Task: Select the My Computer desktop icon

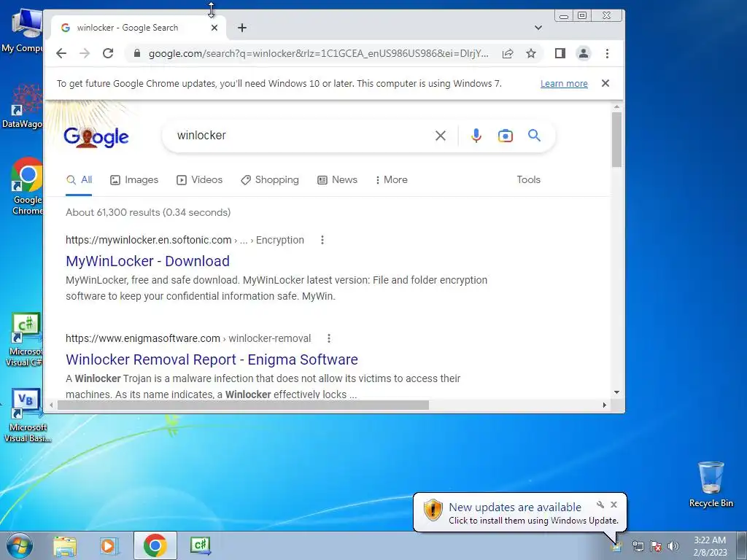Action: (22, 31)
